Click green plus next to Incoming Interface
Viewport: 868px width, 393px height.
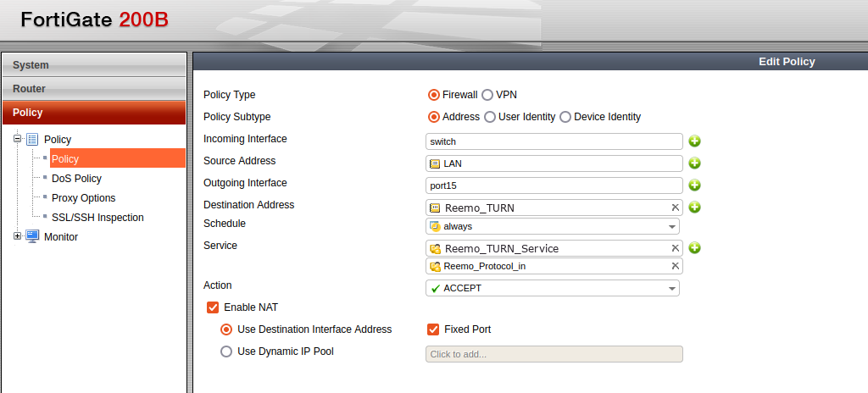pyautogui.click(x=694, y=141)
